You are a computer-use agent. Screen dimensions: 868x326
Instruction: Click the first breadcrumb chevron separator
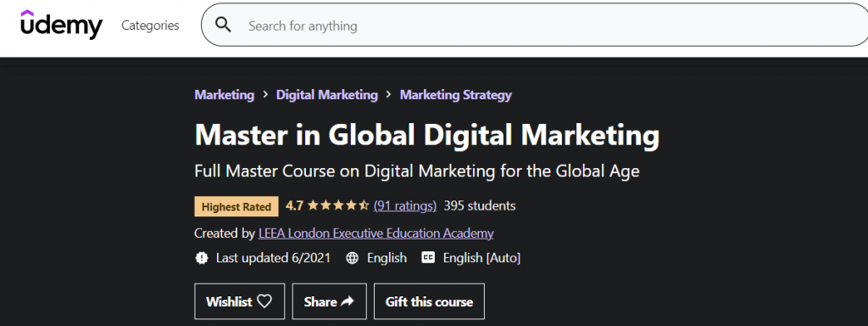tap(265, 95)
